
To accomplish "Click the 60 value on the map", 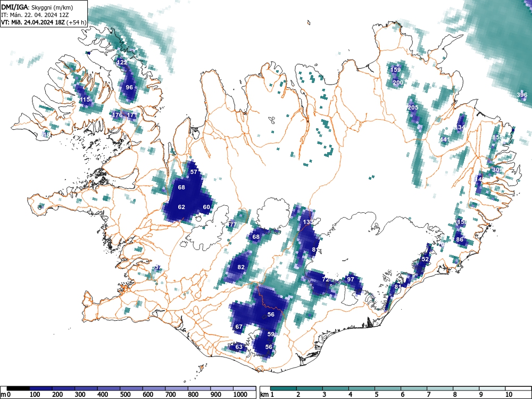I will [x=206, y=207].
